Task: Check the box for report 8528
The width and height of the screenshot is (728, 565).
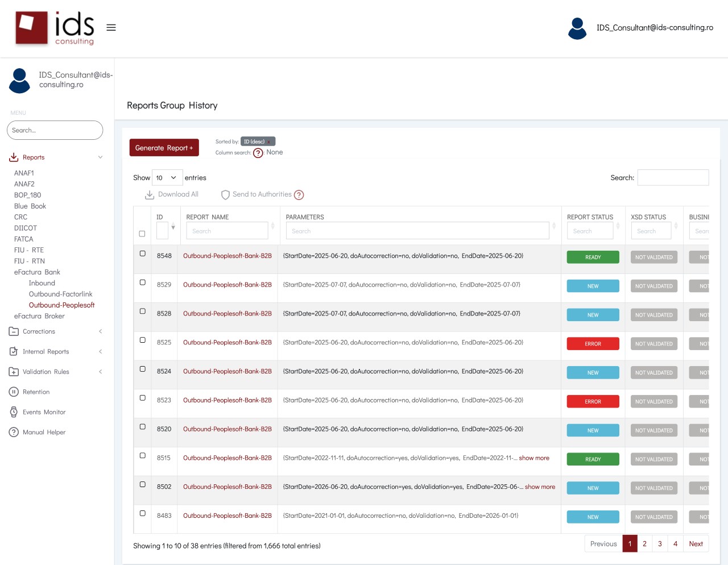Action: (143, 311)
